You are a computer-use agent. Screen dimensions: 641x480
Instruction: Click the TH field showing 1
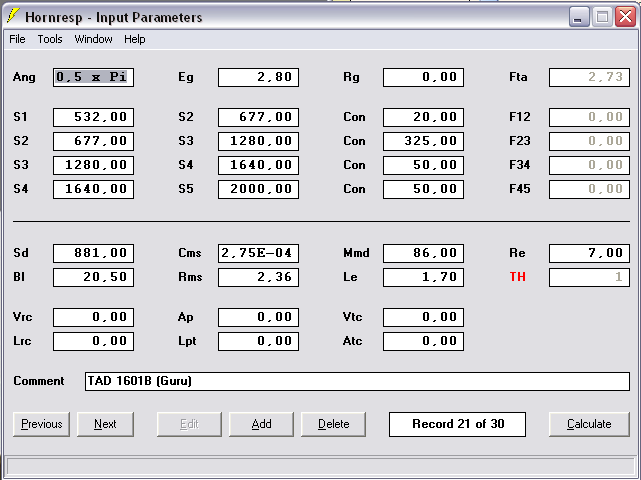point(589,277)
